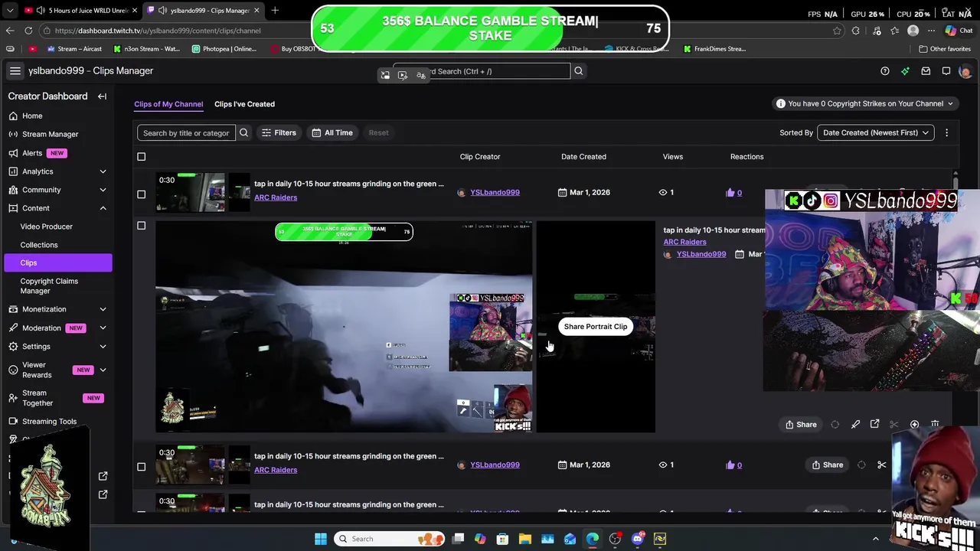
Task: Expand the Copyright Strikes notice dropdown
Action: pyautogui.click(x=864, y=103)
